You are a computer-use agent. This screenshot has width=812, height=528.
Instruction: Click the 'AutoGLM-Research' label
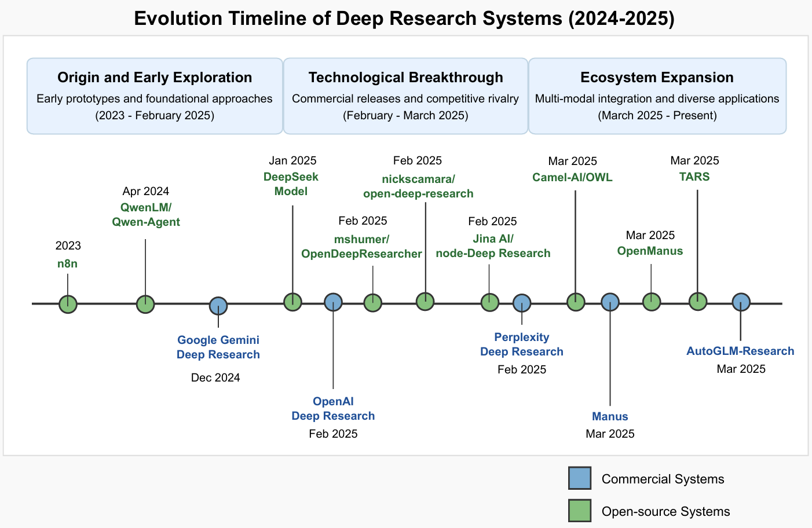pos(740,351)
